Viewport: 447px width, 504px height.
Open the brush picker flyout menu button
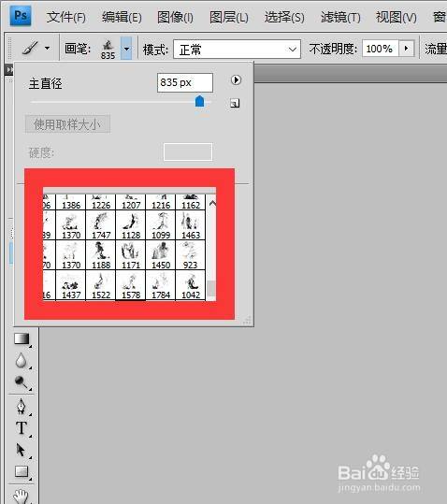pyautogui.click(x=236, y=79)
